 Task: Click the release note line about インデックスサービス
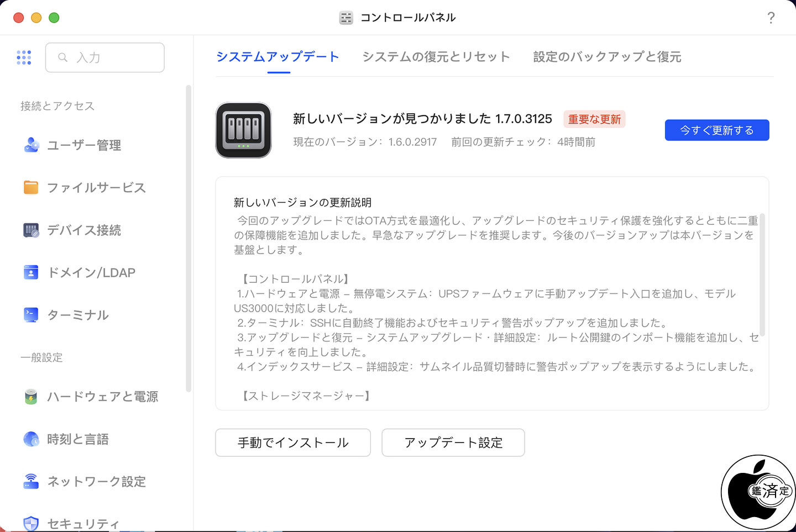[498, 366]
